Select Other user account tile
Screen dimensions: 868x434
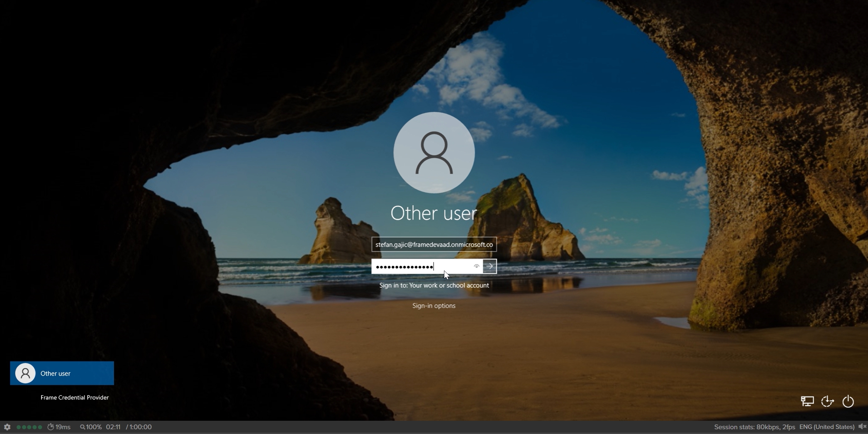[x=62, y=373]
